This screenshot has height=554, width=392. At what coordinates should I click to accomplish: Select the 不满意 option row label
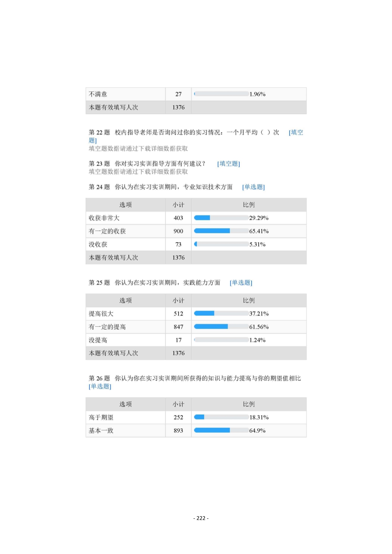pos(98,94)
